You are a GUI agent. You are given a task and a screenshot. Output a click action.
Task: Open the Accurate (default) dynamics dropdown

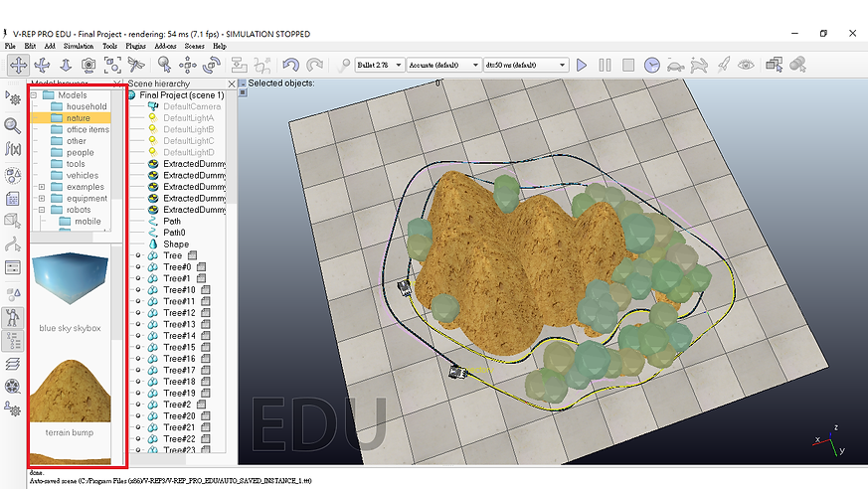(444, 66)
